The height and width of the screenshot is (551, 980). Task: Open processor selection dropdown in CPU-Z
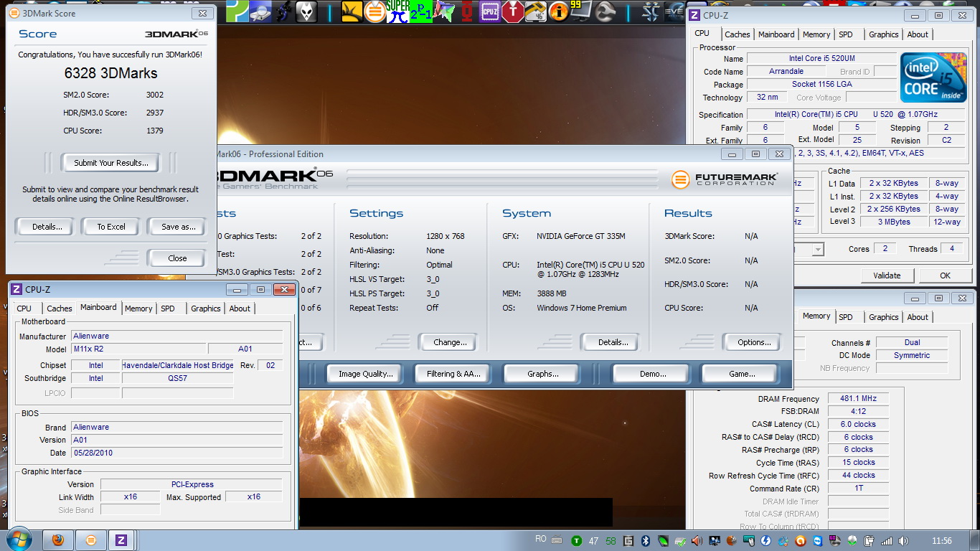(x=818, y=249)
